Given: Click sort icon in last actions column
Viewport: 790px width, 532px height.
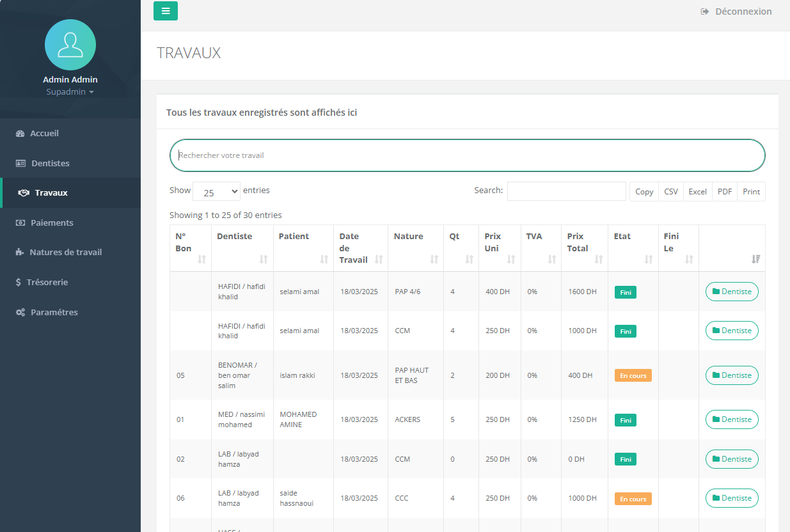Looking at the screenshot, I should pyautogui.click(x=755, y=259).
